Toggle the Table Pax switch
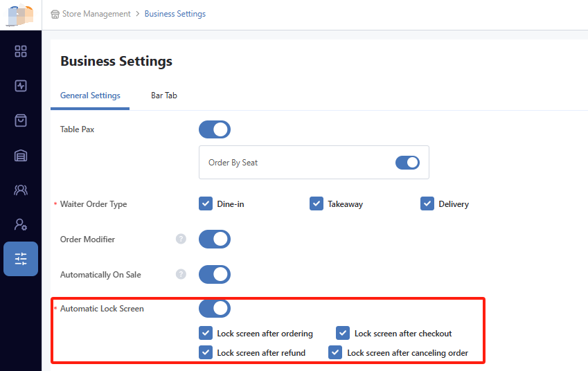588x371 pixels. [x=215, y=129]
